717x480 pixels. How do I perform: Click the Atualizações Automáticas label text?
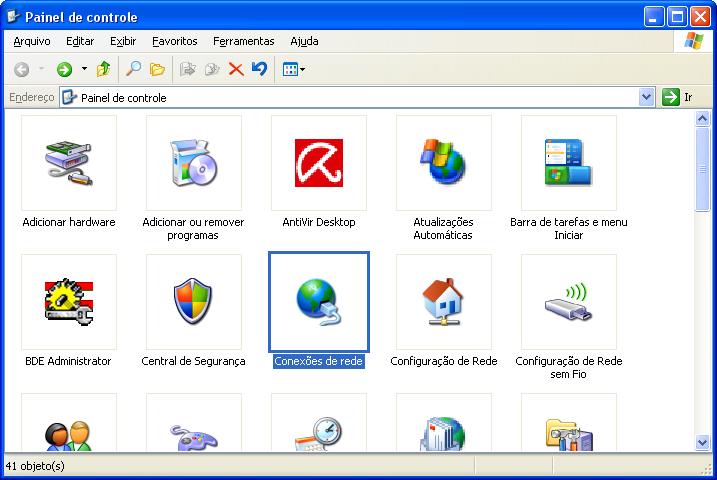coord(443,229)
